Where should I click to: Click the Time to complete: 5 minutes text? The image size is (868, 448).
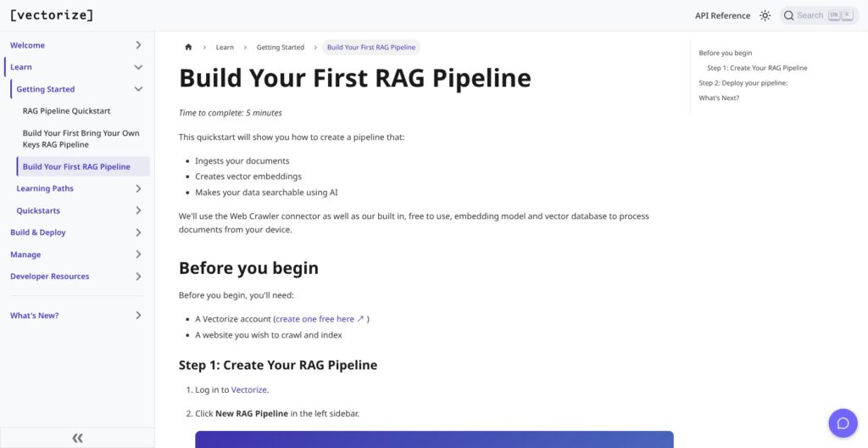tap(231, 113)
